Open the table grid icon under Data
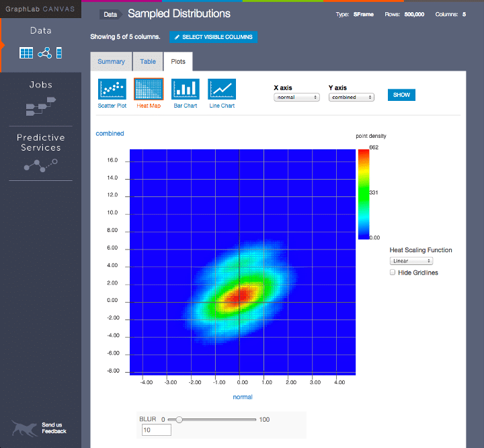484x448 pixels. [x=26, y=53]
